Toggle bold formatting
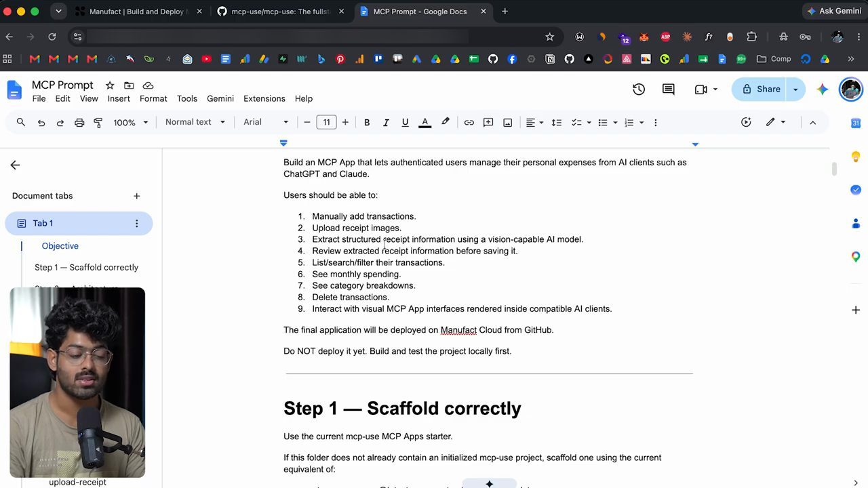868x488 pixels. [367, 123]
